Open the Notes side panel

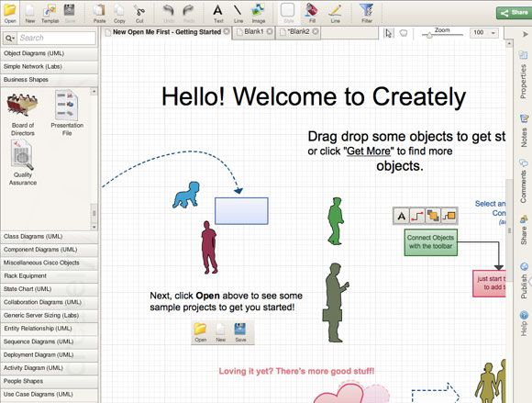524,130
